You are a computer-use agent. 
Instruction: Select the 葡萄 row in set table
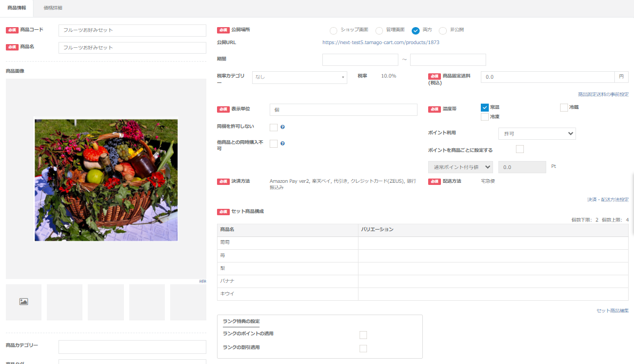422,243
